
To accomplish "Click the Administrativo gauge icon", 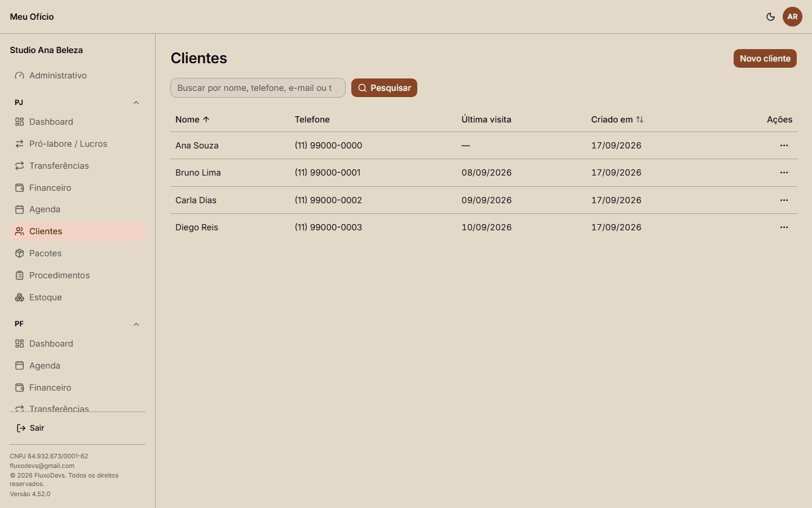I will pyautogui.click(x=20, y=76).
